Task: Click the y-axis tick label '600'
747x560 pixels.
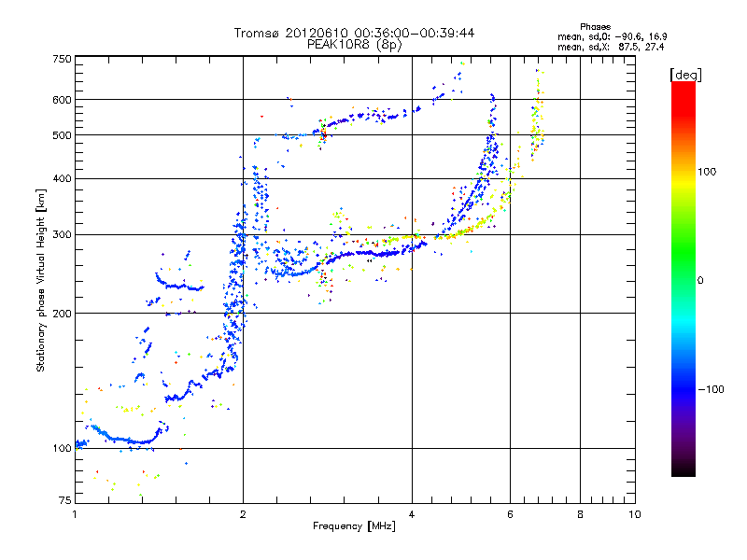Action: coord(62,100)
